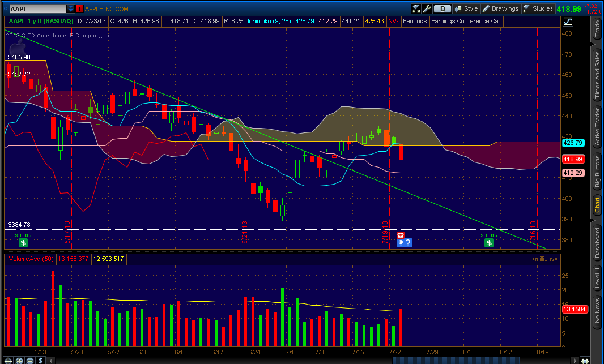The width and height of the screenshot is (604, 364).
Task: Click the pink 412.29 price bubble
Action: (573, 173)
